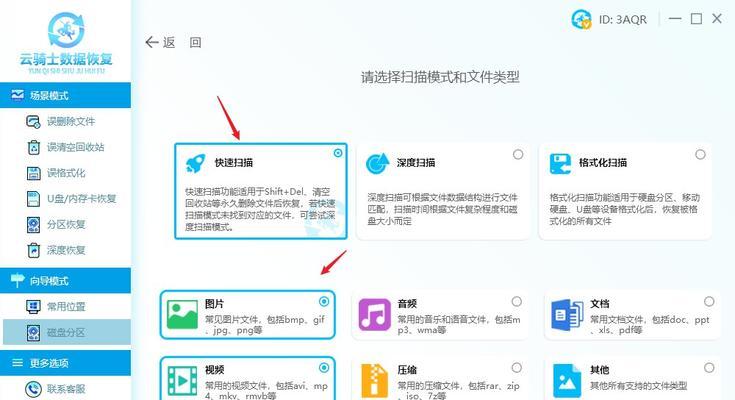The width and height of the screenshot is (735, 400).
Task: Select the 深度扫描 radio button
Action: [518, 154]
